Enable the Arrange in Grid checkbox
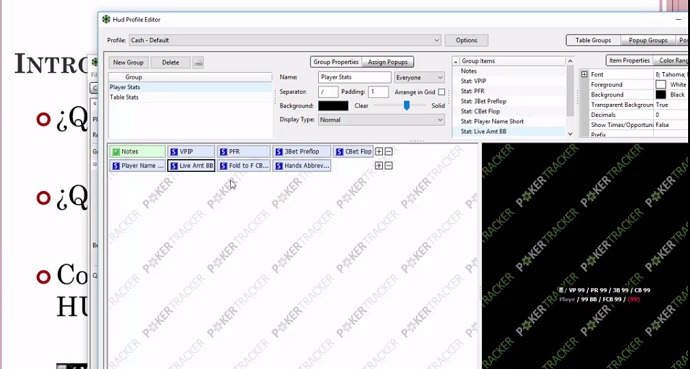Screen dimensions: 690x369 point(441,92)
